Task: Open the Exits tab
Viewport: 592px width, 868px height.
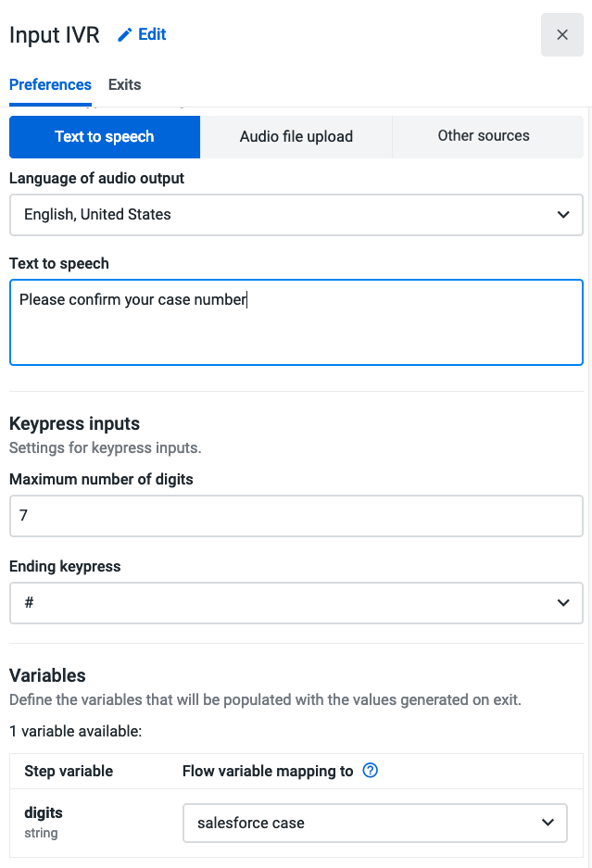Action: [x=124, y=84]
